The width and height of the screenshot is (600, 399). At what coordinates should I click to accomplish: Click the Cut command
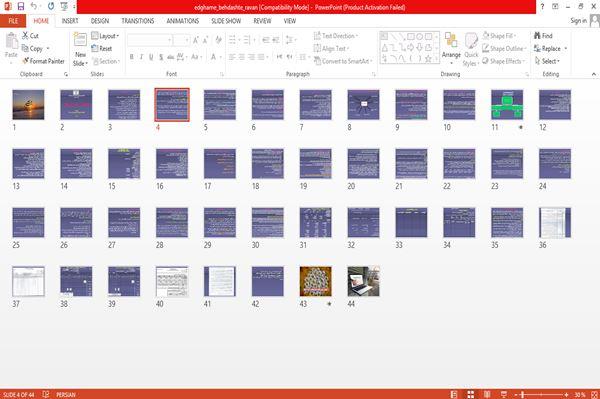30,36
